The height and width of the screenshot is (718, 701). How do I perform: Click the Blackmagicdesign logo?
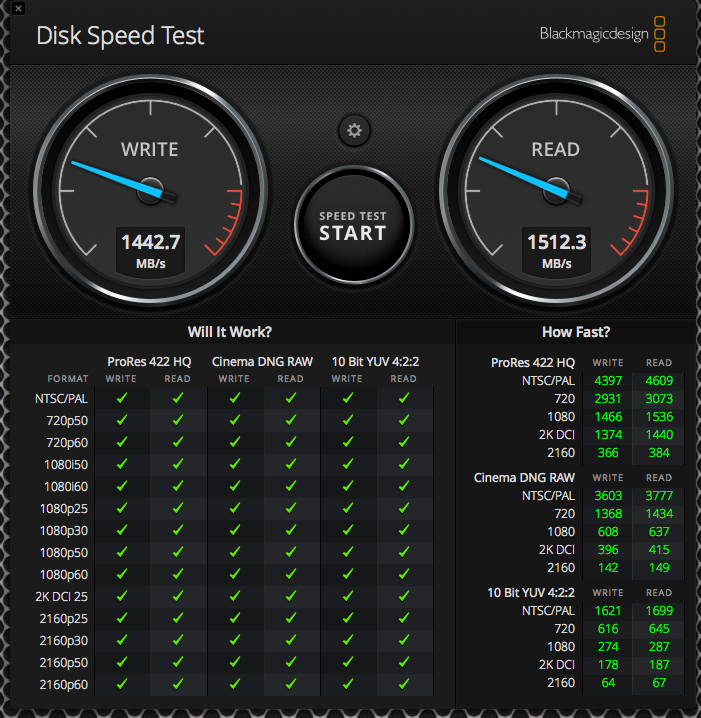tap(602, 34)
